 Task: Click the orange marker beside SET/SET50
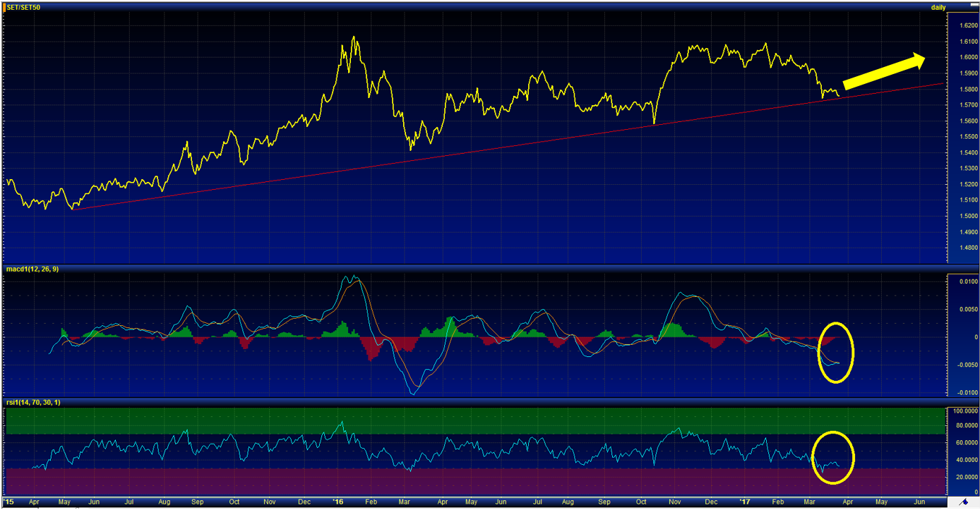coord(4,6)
